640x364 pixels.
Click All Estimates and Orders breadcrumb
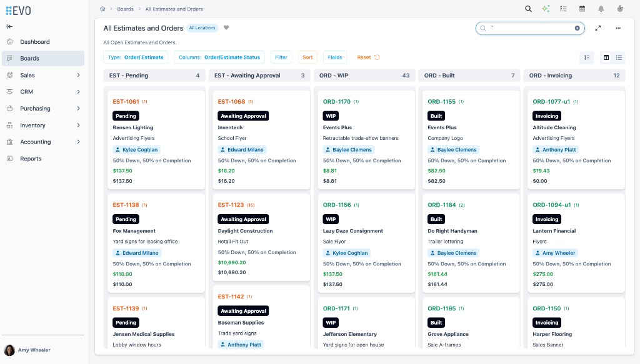click(174, 9)
